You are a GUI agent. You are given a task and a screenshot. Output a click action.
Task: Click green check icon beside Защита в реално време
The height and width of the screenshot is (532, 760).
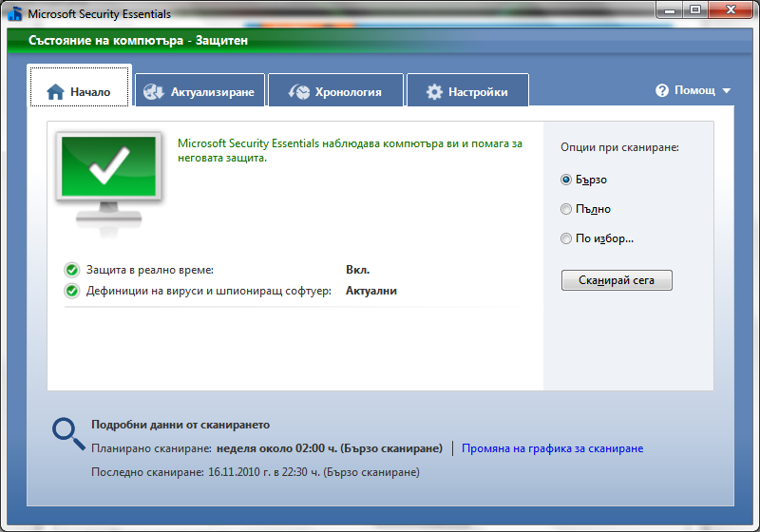click(x=72, y=270)
